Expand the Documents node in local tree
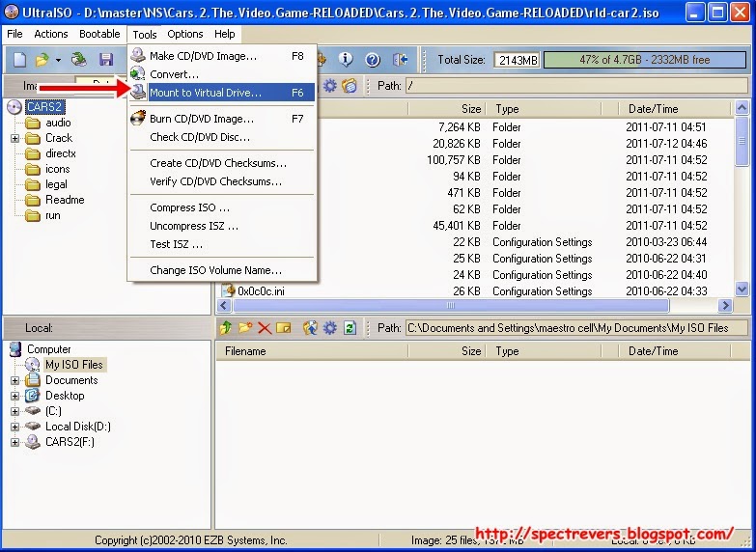This screenshot has height=552, width=756. 14,380
